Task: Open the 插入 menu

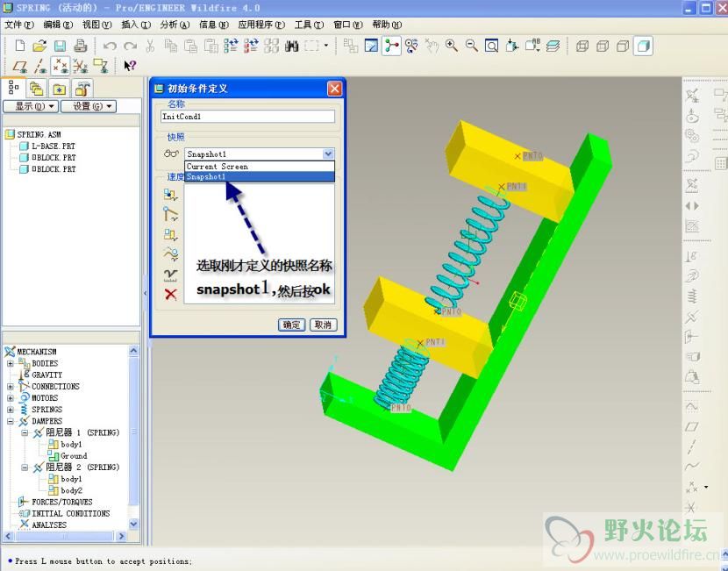Action: [x=136, y=25]
